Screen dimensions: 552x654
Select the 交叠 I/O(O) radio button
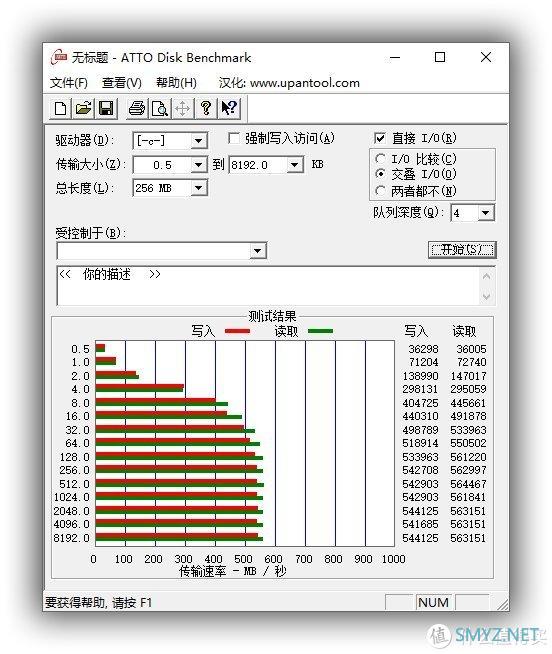click(x=380, y=174)
